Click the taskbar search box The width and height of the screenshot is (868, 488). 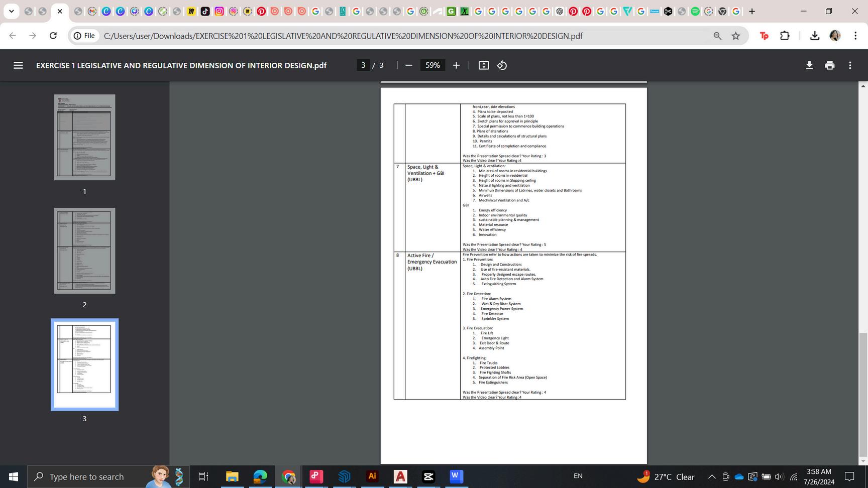tap(108, 476)
